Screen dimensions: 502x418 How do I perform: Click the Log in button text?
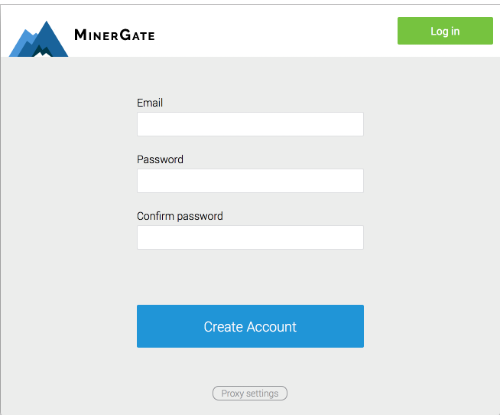pos(445,31)
